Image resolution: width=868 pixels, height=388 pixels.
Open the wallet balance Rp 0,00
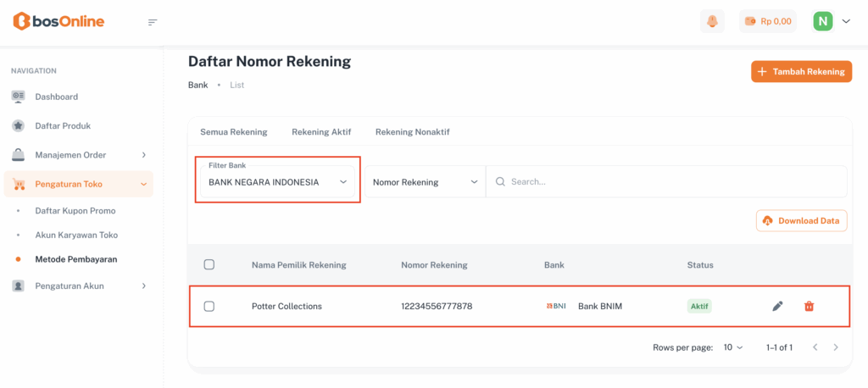(767, 21)
